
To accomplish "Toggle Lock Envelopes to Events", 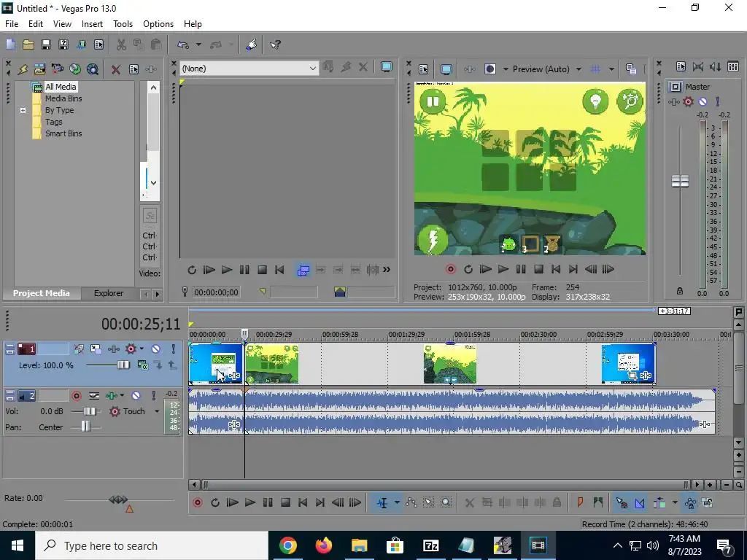I will [x=690, y=502].
